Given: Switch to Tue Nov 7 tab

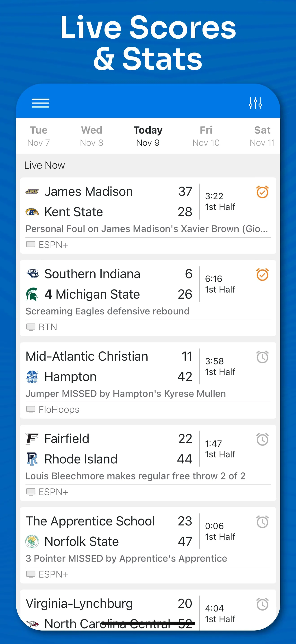Looking at the screenshot, I should click(x=38, y=136).
